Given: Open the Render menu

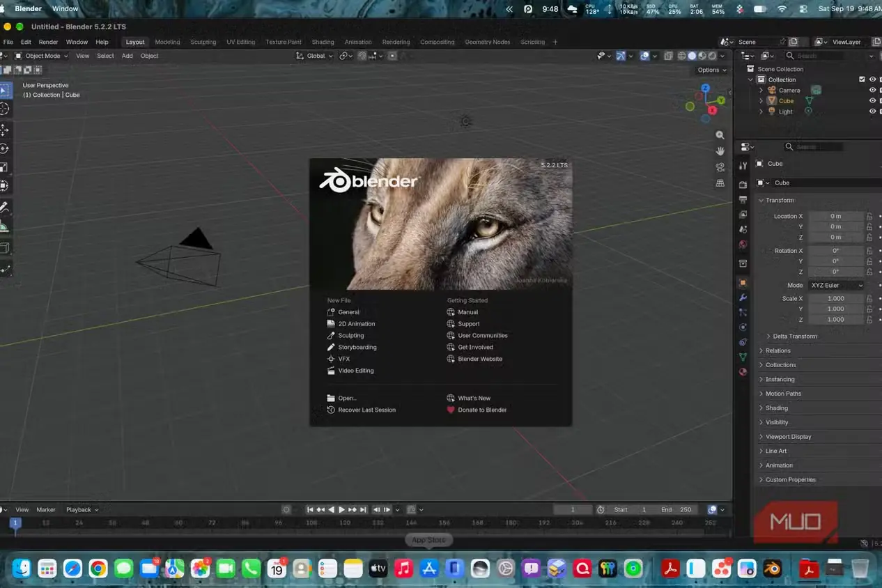Looking at the screenshot, I should click(x=48, y=42).
